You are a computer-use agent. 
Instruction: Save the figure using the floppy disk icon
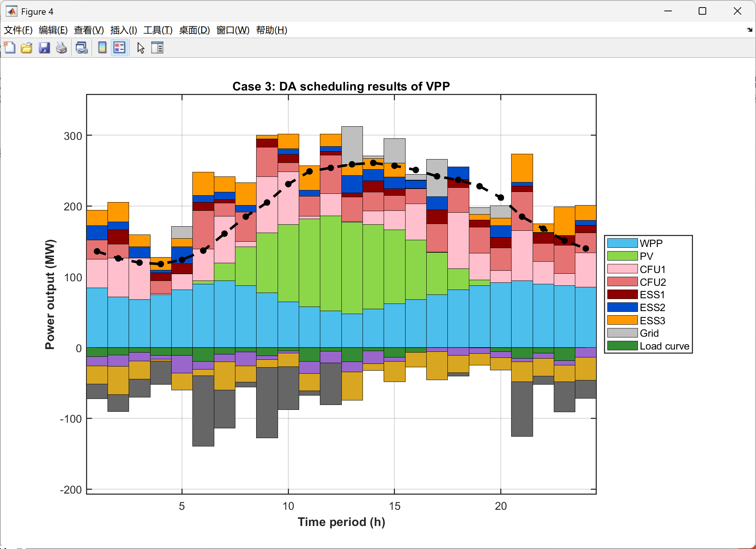[44, 48]
